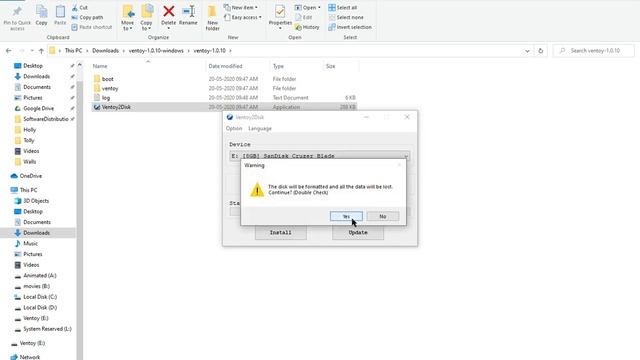
Task: Click ventoy-1.0.10-windows in the breadcrumb
Action: pyautogui.click(x=156, y=51)
